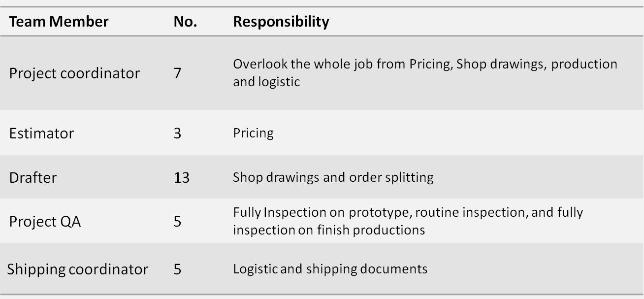Click the number 3 in Estimator row
This screenshot has height=299, width=644.
coord(178,133)
